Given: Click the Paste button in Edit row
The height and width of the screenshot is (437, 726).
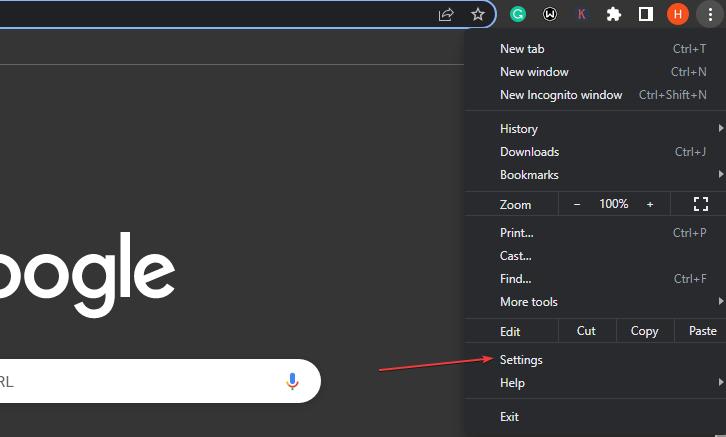Looking at the screenshot, I should [x=702, y=331].
